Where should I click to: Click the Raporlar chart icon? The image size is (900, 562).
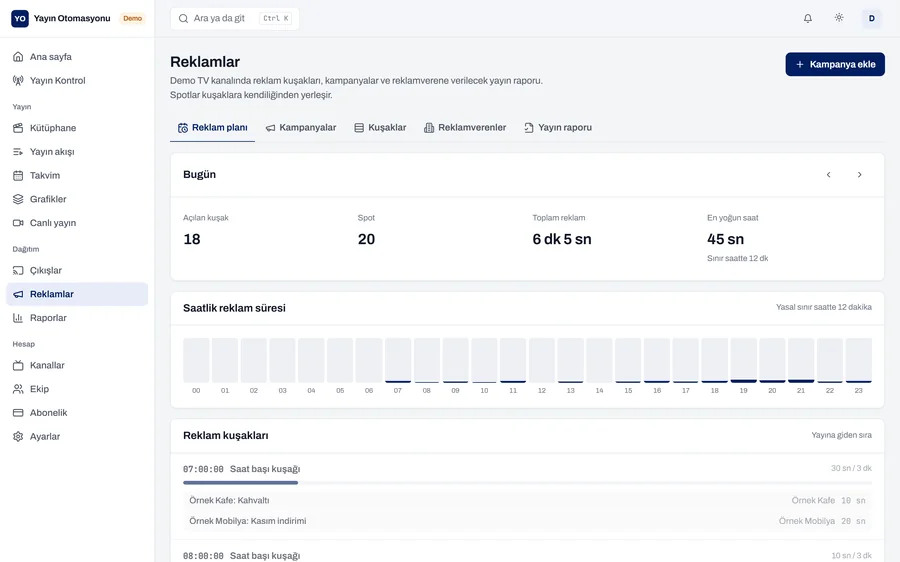coord(18,318)
